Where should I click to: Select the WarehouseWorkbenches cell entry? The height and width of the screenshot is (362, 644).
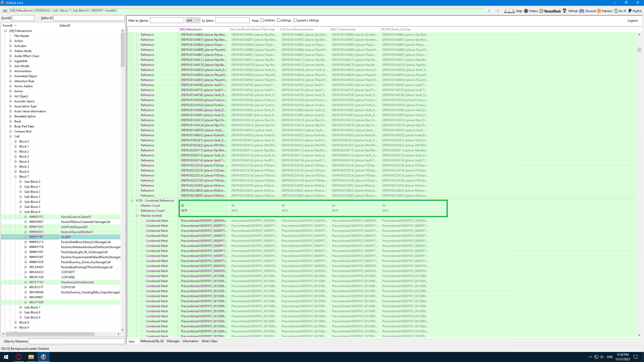tap(77, 282)
